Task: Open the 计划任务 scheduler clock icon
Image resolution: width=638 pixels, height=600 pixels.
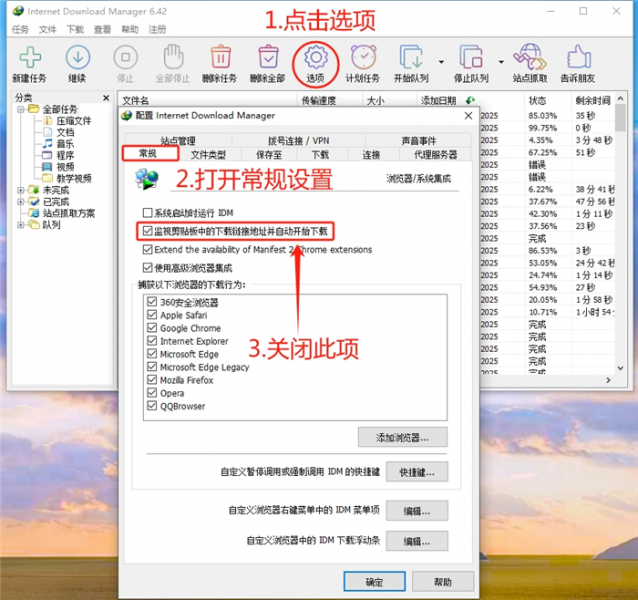Action: point(363,57)
